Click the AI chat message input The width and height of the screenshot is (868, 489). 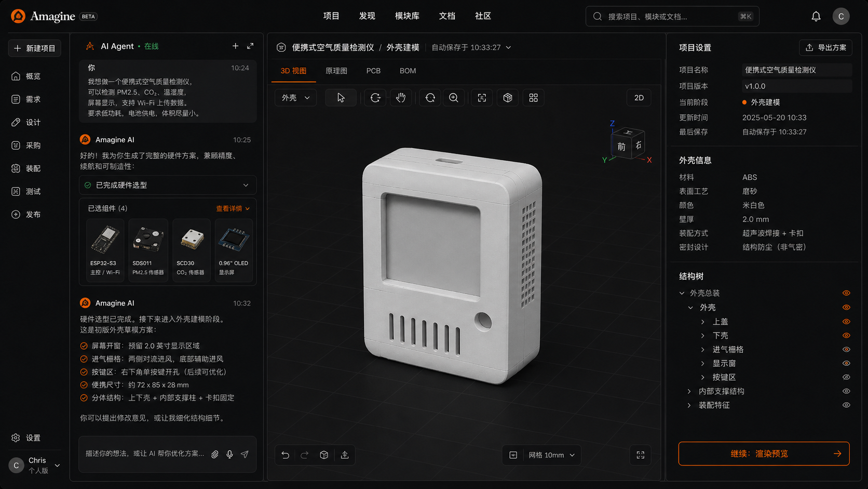pyautogui.click(x=145, y=454)
